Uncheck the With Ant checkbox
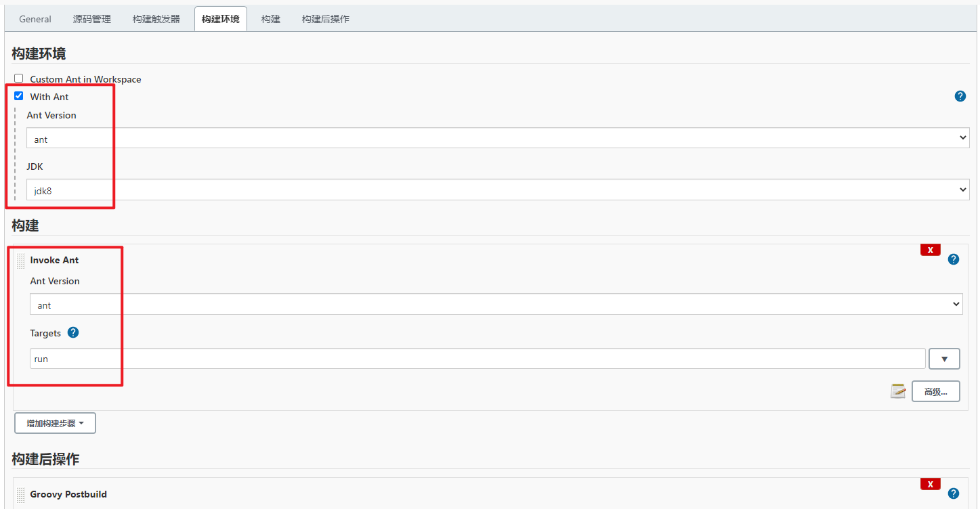 point(19,96)
